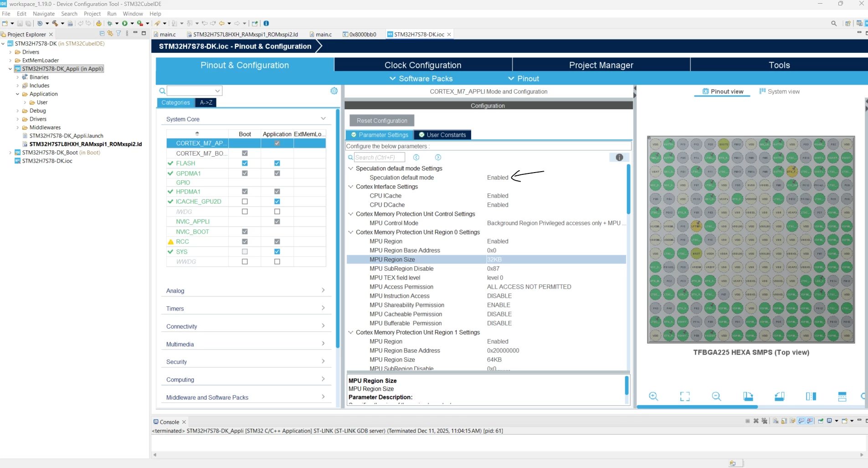This screenshot has height=468, width=868.
Task: Click the information icon in main toolbar
Action: coord(266,23)
